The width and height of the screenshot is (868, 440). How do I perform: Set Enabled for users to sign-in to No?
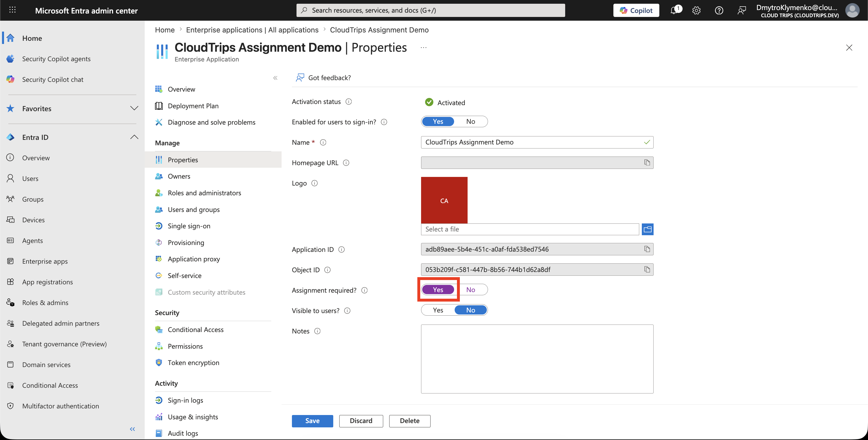470,121
